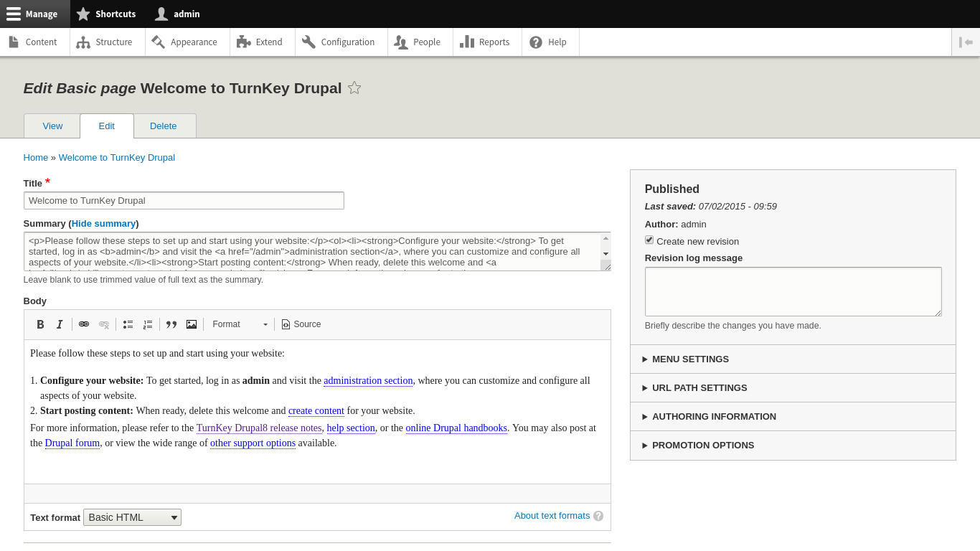Go to Content administration
The height and width of the screenshot is (551, 980).
35,42
